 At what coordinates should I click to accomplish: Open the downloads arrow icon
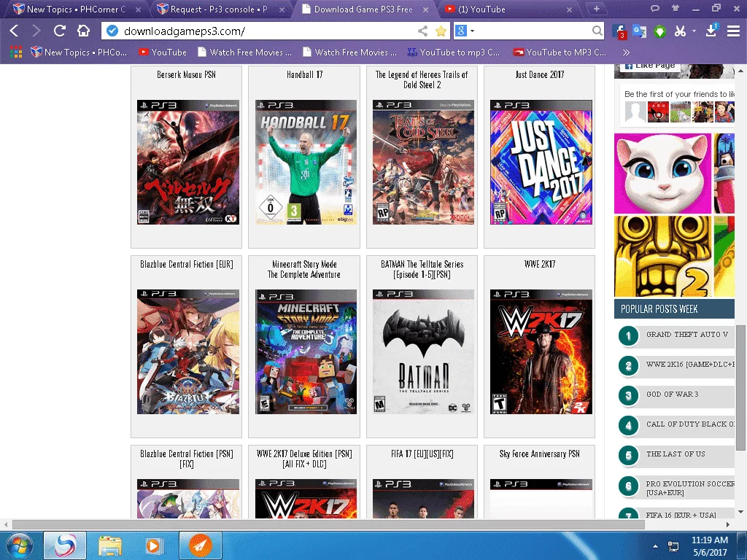pyautogui.click(x=711, y=31)
